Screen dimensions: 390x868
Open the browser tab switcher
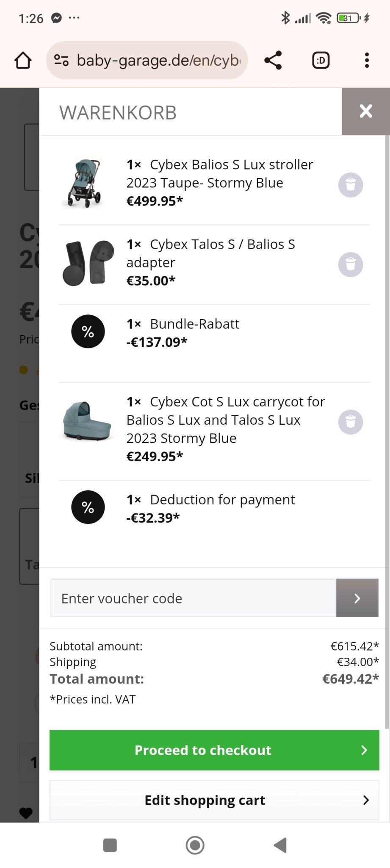321,61
